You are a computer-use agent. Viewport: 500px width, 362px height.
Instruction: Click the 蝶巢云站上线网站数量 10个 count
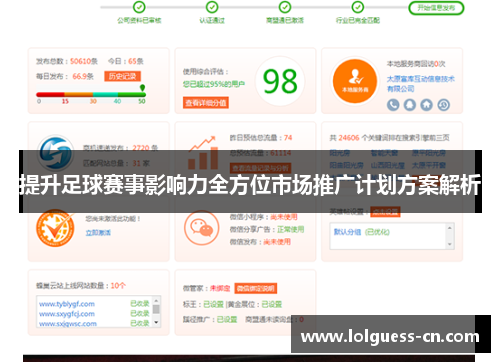[118, 286]
